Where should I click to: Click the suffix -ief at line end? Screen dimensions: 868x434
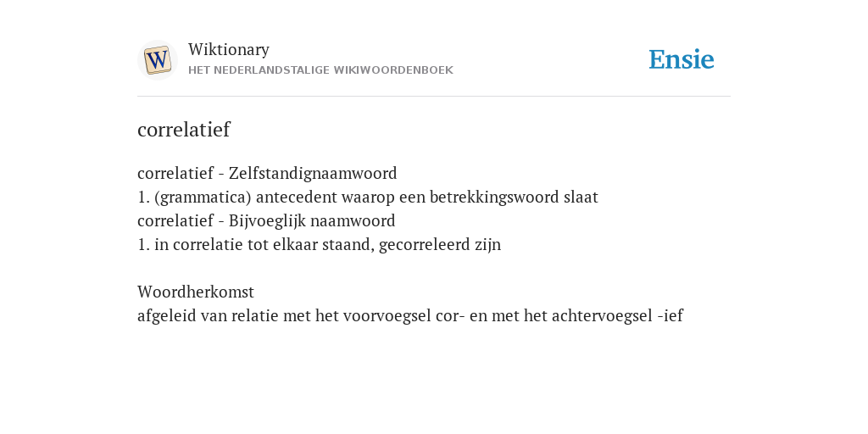670,315
